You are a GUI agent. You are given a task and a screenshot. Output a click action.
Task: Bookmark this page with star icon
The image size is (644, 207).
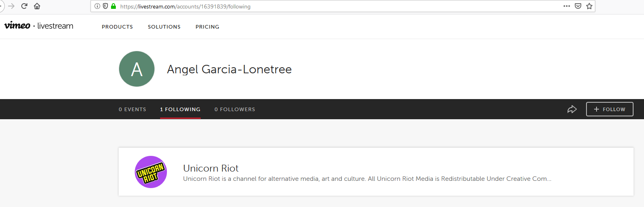pyautogui.click(x=589, y=6)
